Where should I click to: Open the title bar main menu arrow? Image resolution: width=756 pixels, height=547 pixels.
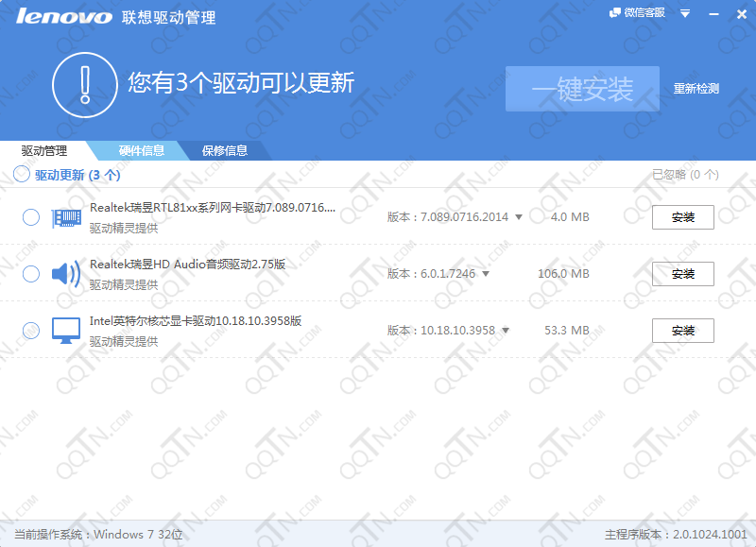click(685, 13)
